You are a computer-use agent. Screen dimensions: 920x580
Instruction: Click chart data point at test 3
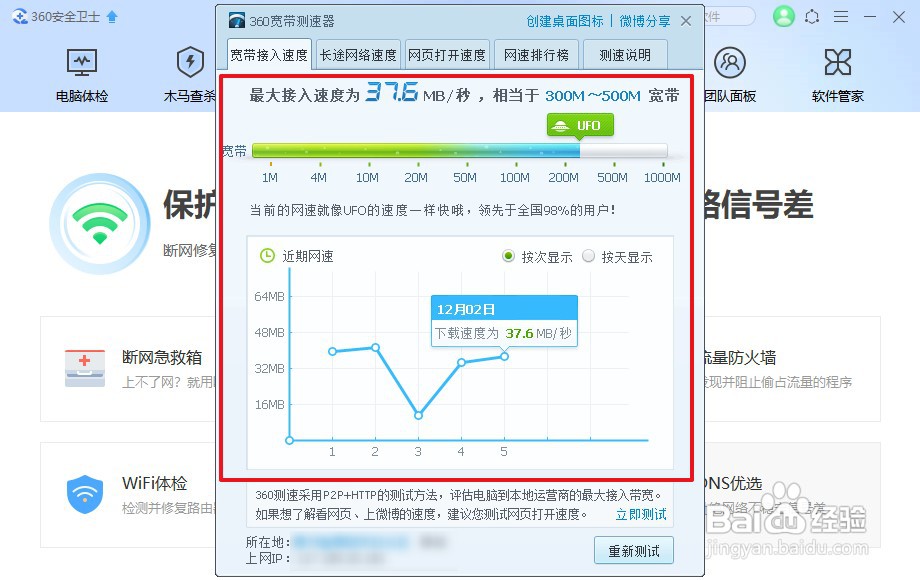pyautogui.click(x=418, y=415)
